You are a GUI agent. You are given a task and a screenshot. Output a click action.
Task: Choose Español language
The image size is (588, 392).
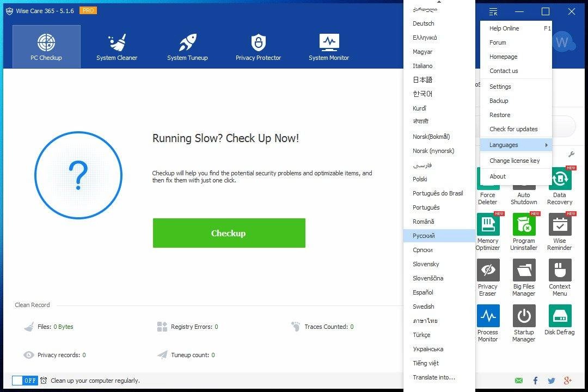pos(439,292)
